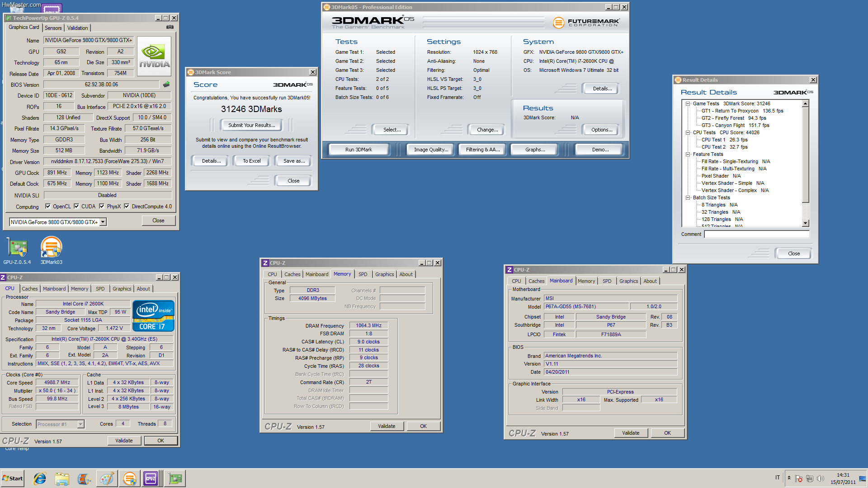Click Run 3DMark button

(359, 150)
